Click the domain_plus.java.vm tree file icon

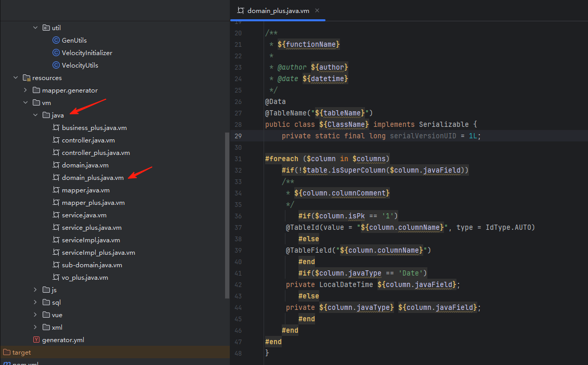point(56,177)
